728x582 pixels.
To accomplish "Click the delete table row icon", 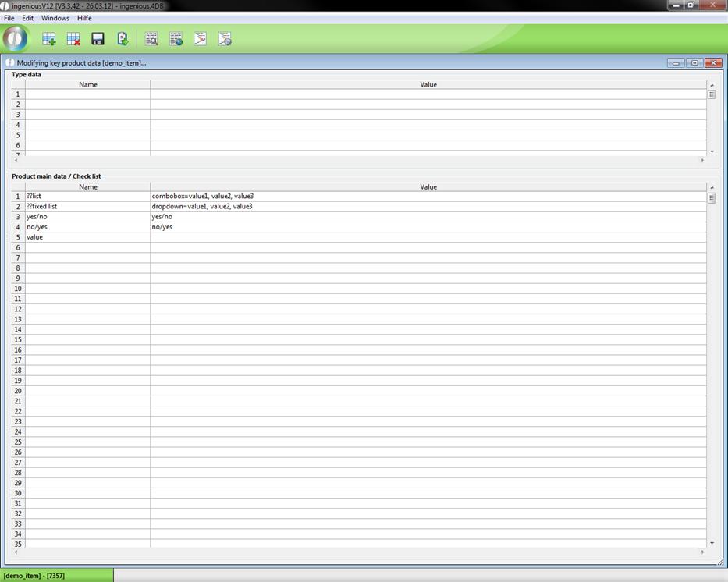I will (x=73, y=39).
